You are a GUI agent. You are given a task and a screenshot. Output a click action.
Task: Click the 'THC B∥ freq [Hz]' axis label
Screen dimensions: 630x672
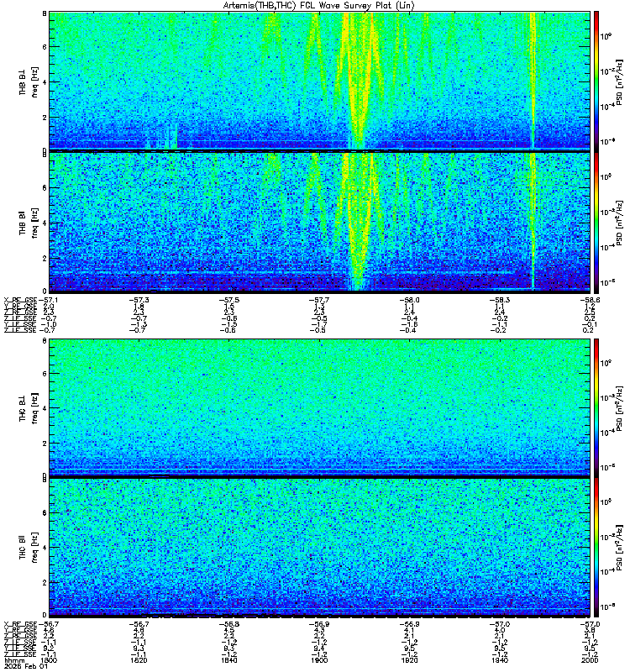tap(29, 548)
